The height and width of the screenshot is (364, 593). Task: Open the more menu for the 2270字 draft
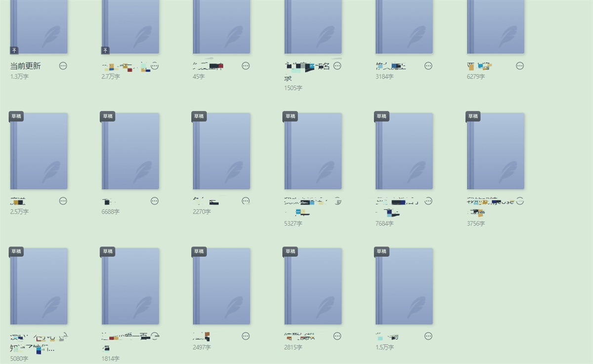pos(246,201)
